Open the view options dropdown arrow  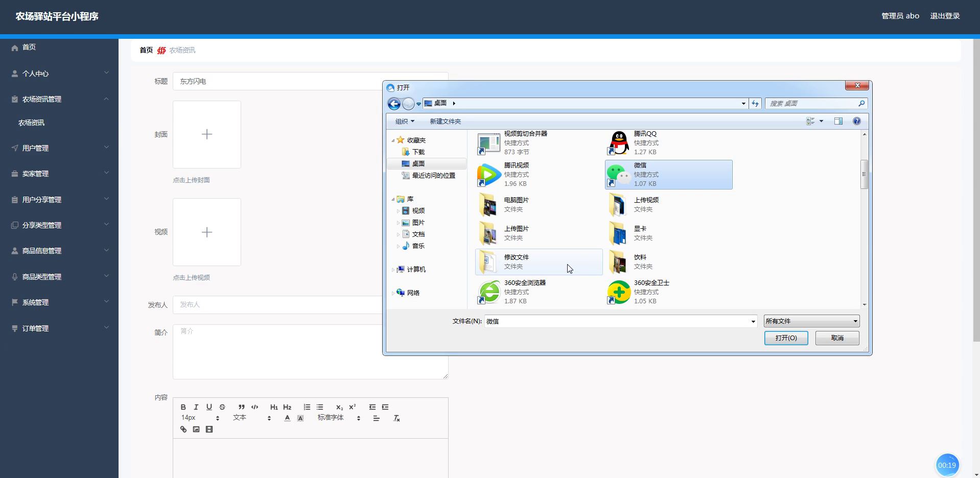pyautogui.click(x=822, y=121)
